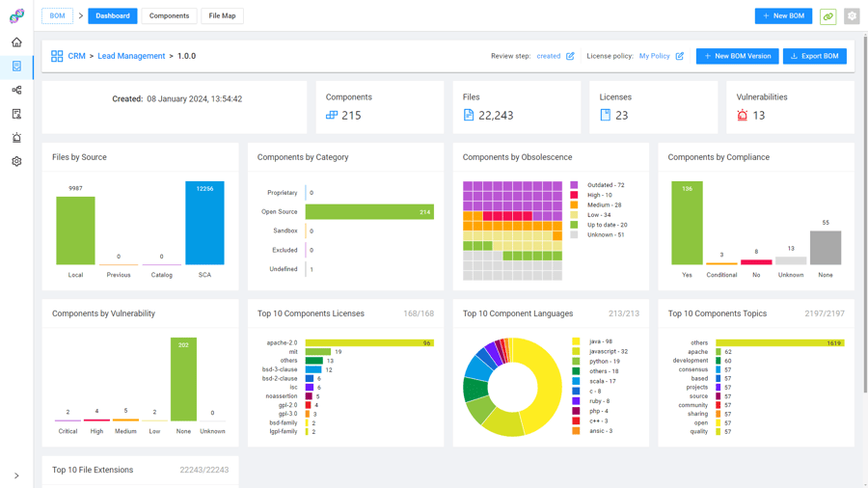Click the Export BOM button
This screenshot has height=488, width=868.
[x=814, y=56]
